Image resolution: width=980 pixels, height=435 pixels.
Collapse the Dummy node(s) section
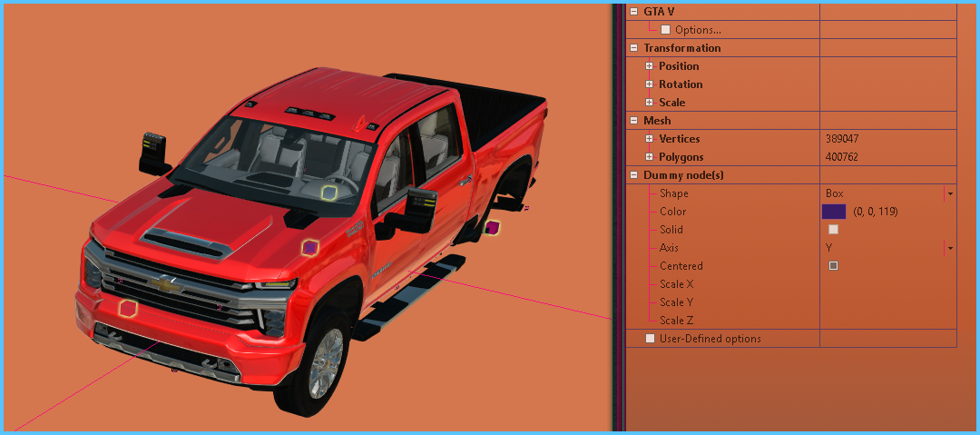pyautogui.click(x=633, y=175)
